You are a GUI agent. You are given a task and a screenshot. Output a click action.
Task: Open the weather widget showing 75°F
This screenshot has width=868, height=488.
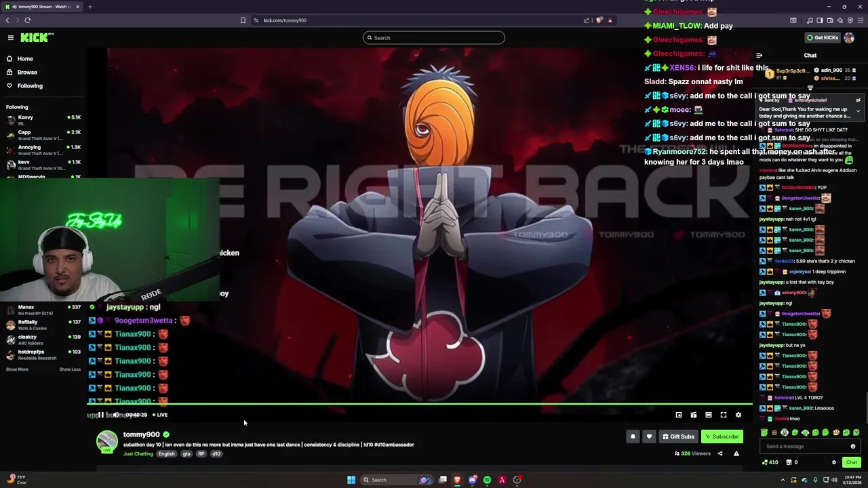(x=16, y=480)
